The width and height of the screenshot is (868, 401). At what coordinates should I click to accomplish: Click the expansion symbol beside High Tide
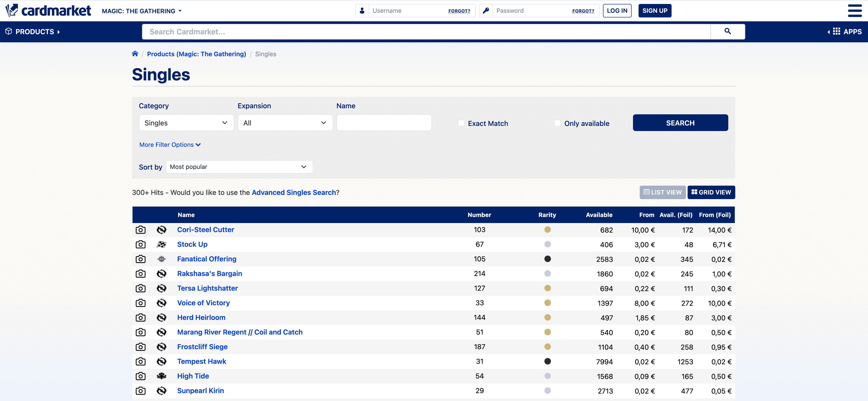161,376
